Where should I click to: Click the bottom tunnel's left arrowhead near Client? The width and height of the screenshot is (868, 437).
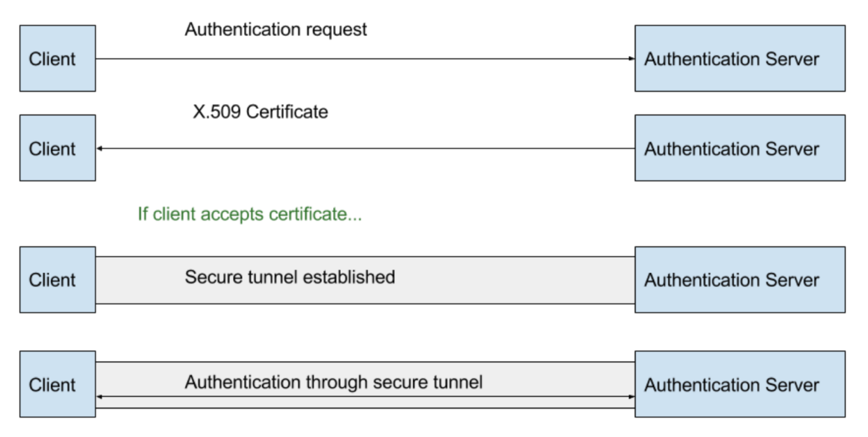click(99, 396)
